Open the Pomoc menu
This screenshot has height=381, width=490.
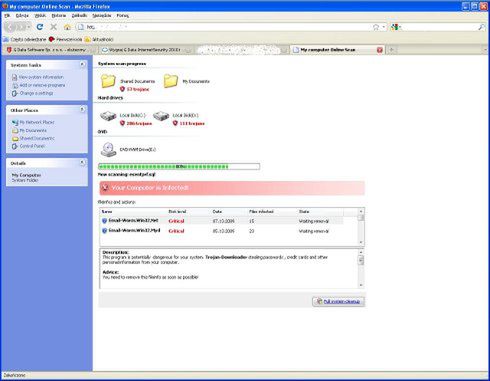pyautogui.click(x=123, y=15)
